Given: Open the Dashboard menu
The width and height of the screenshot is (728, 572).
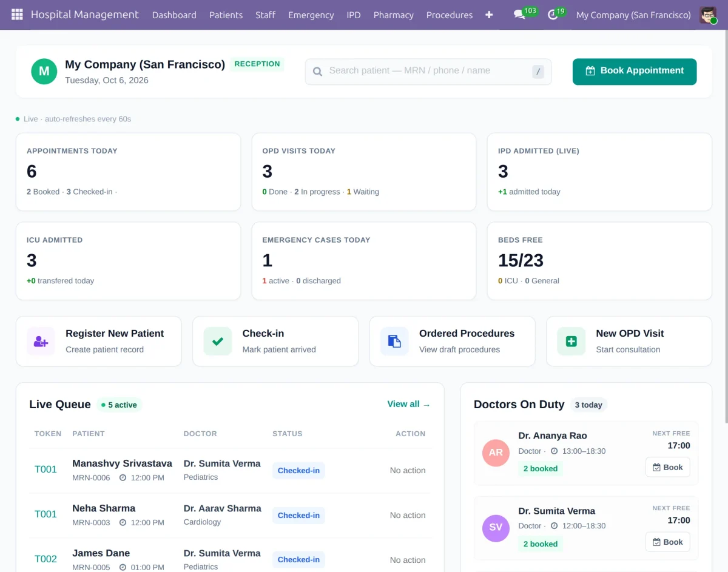Looking at the screenshot, I should coord(174,15).
